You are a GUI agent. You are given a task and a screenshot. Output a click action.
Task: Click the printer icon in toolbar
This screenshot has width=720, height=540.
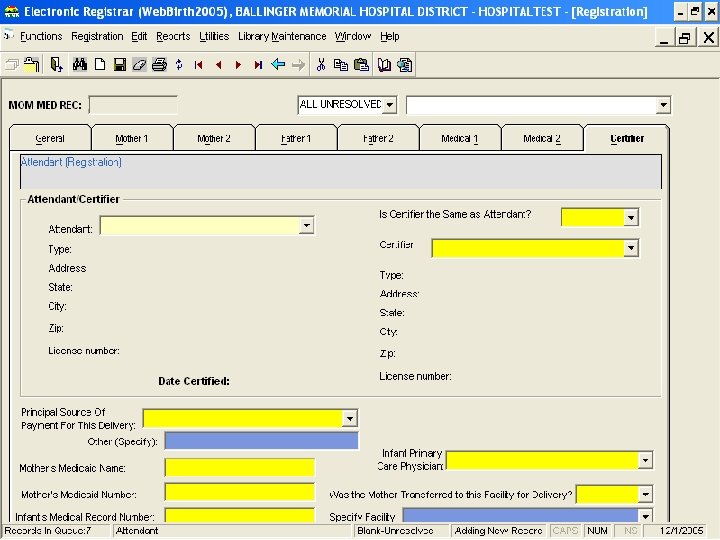pyautogui.click(x=159, y=65)
